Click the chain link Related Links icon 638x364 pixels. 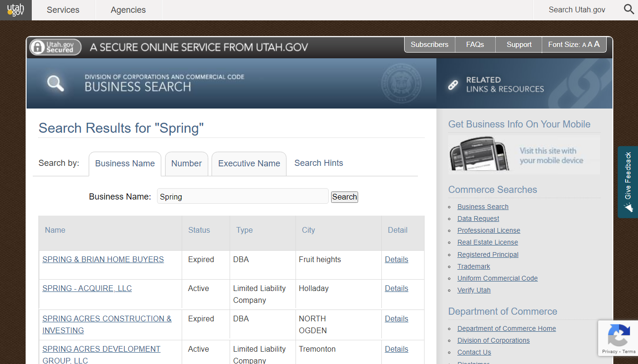pos(453,85)
